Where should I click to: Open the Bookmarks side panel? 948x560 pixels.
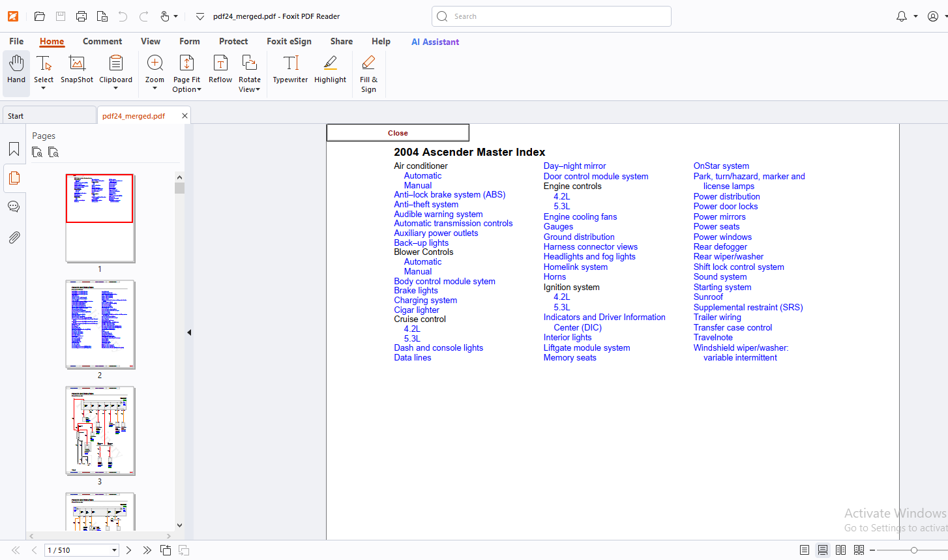[x=14, y=149]
